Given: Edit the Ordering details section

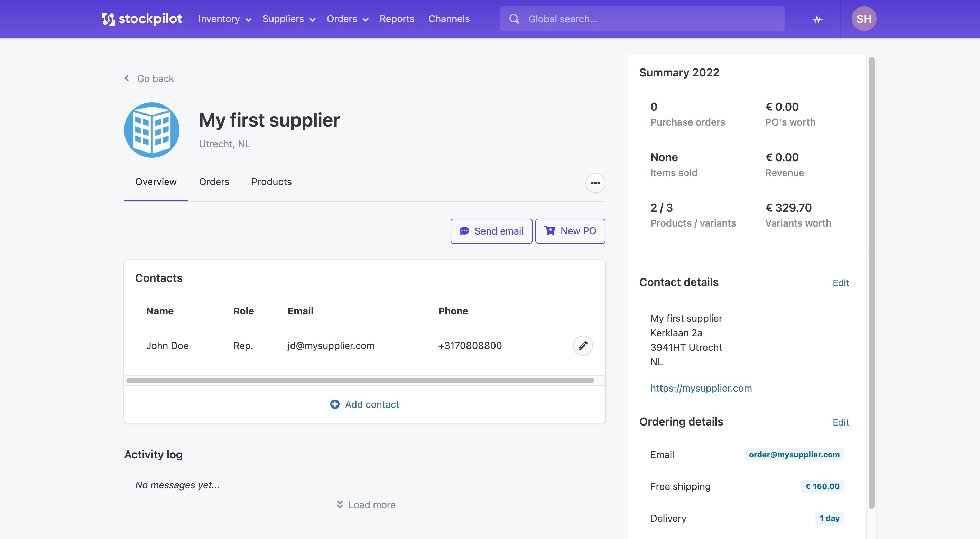Looking at the screenshot, I should 840,422.
